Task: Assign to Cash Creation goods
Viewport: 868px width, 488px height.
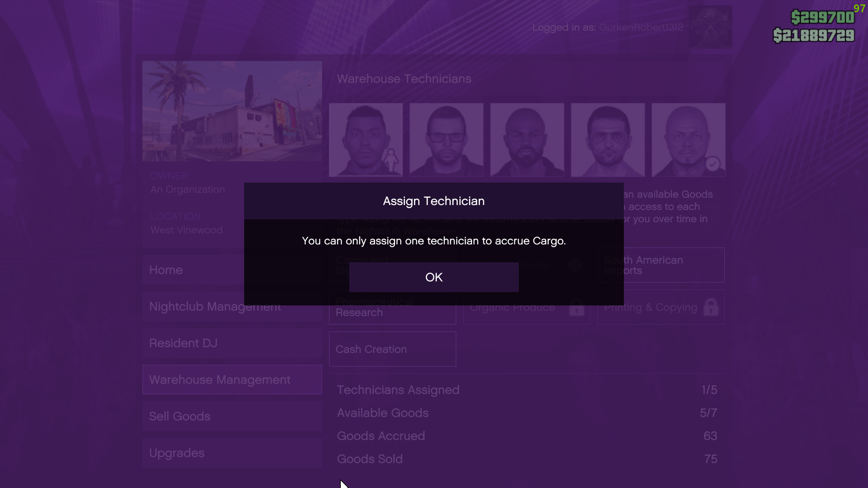Action: pyautogui.click(x=393, y=349)
